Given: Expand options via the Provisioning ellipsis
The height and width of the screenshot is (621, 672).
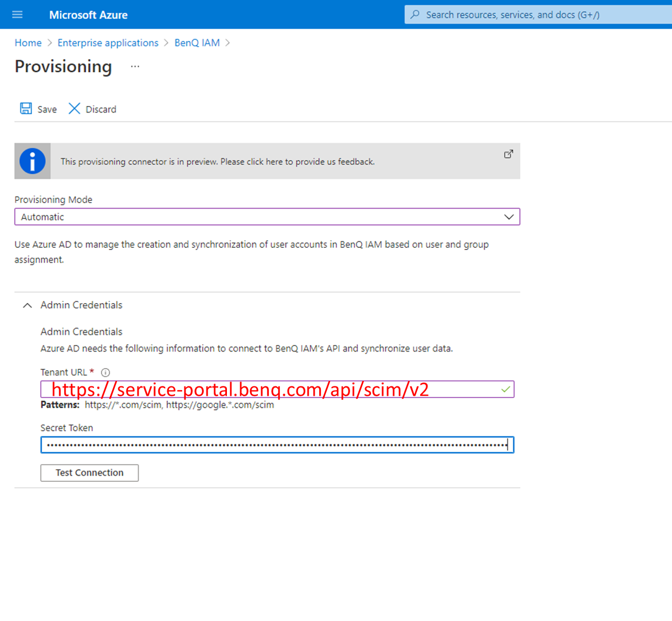Looking at the screenshot, I should tap(135, 66).
